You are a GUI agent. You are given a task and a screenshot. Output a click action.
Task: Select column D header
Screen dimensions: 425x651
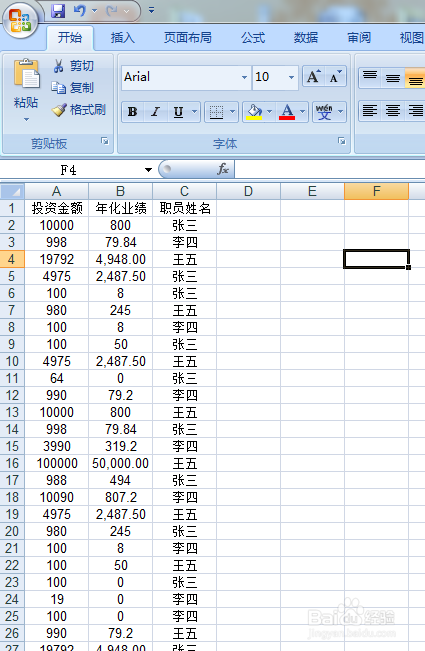tap(248, 191)
